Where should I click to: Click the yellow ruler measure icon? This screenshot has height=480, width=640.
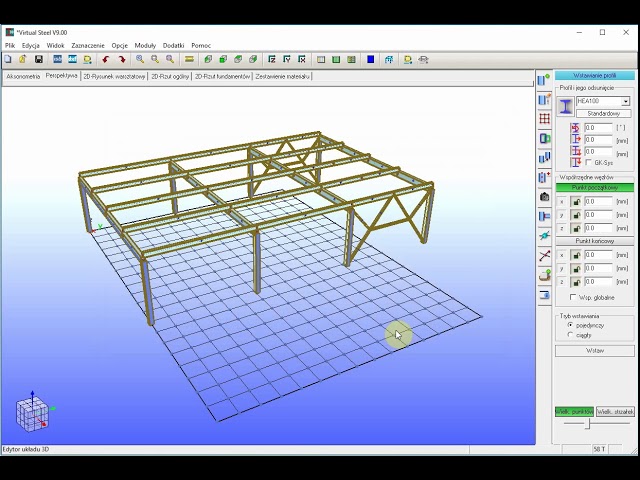189,60
